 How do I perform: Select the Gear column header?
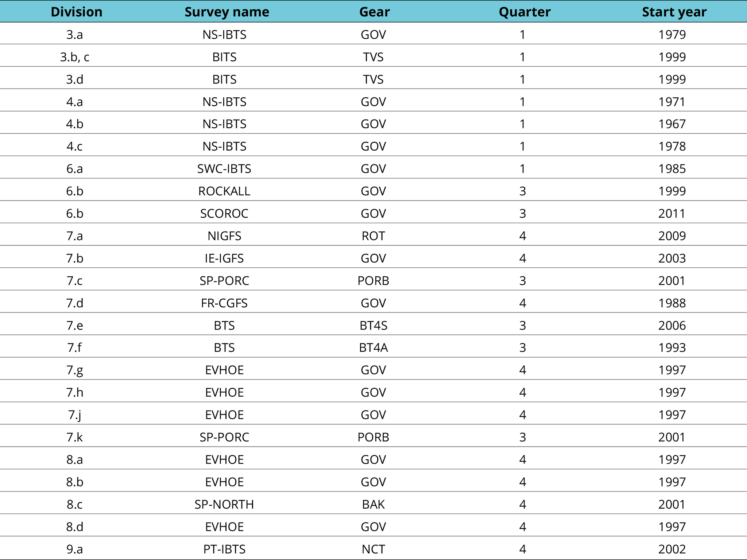374,12
